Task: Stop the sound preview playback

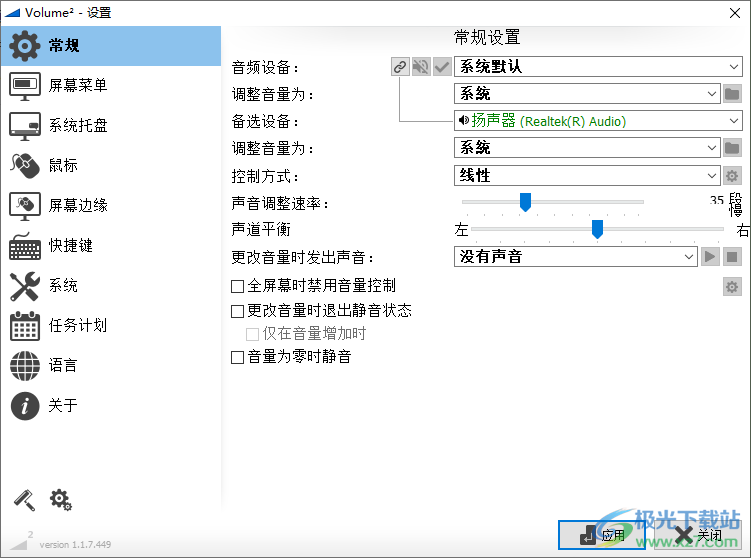Action: pos(732,257)
